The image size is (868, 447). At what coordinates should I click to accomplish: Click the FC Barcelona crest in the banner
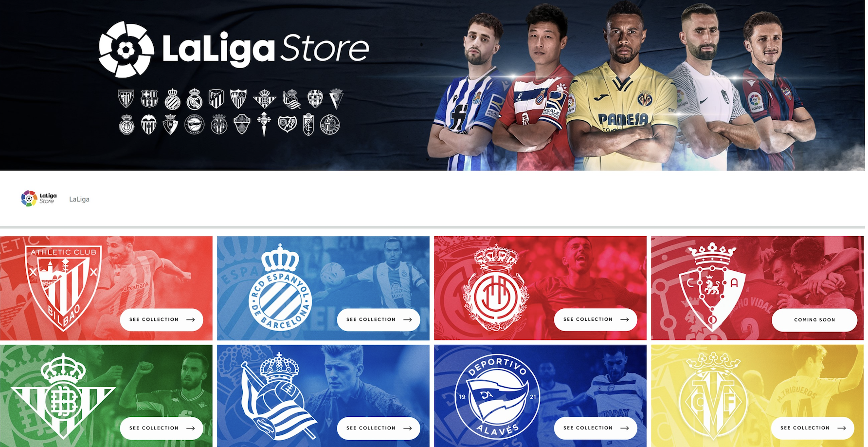tap(149, 99)
